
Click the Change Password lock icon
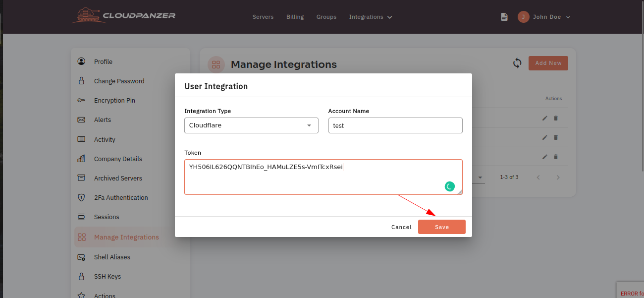[x=81, y=81]
